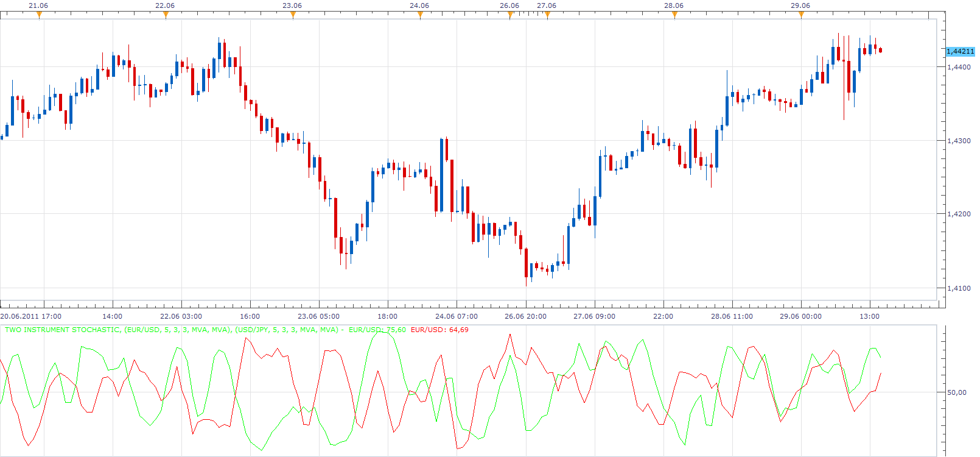
Task: Click the orange day marker for 22.06
Action: pyautogui.click(x=166, y=15)
